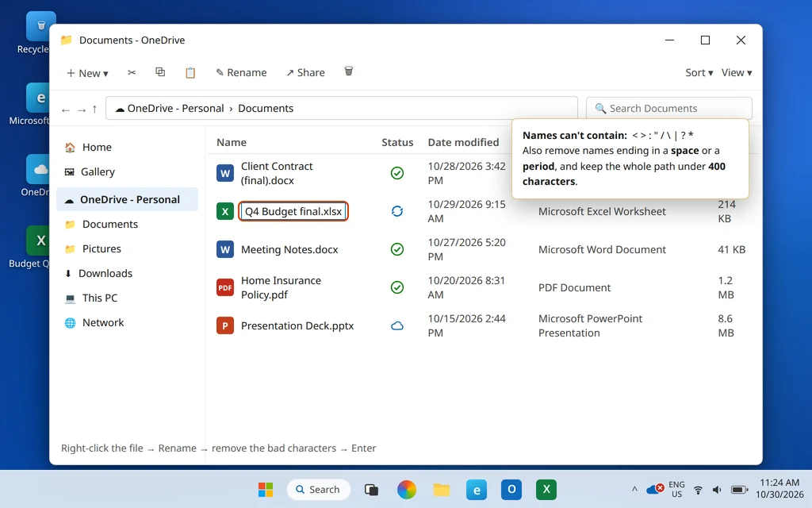
Task: Click the Paste clipboard icon
Action: pyautogui.click(x=190, y=72)
